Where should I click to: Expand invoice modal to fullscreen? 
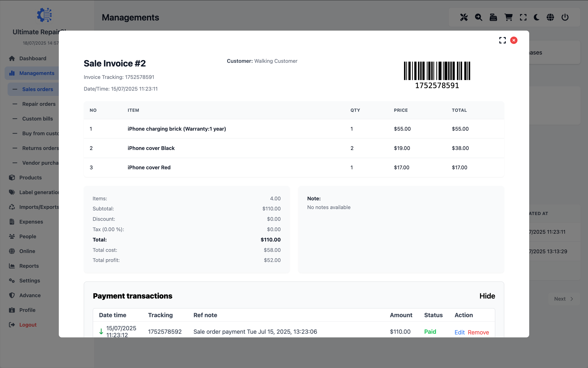click(x=502, y=40)
